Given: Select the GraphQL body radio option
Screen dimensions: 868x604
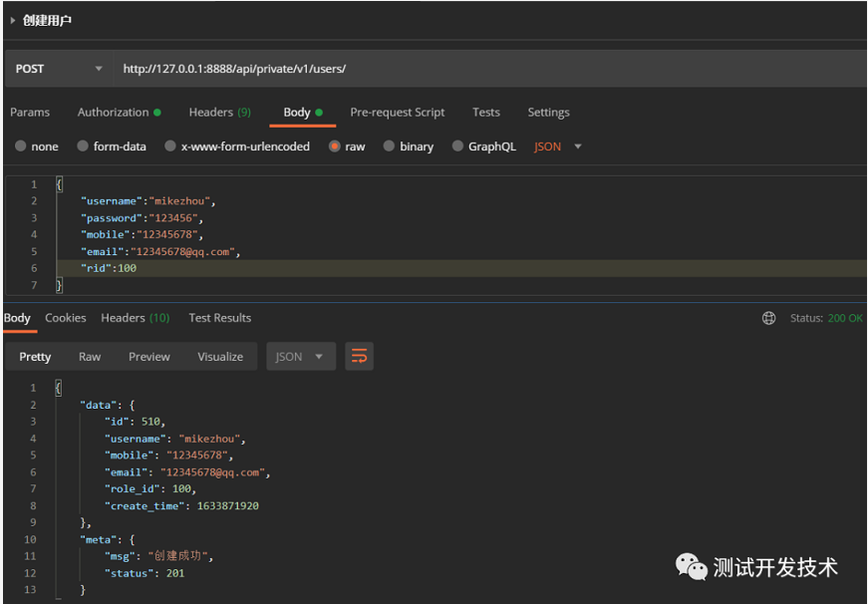Looking at the screenshot, I should tap(458, 147).
